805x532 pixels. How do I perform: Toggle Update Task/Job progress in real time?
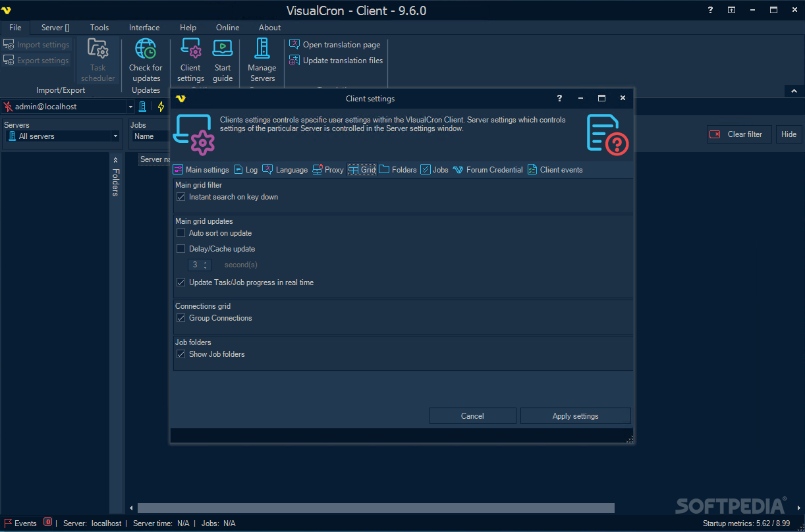181,282
